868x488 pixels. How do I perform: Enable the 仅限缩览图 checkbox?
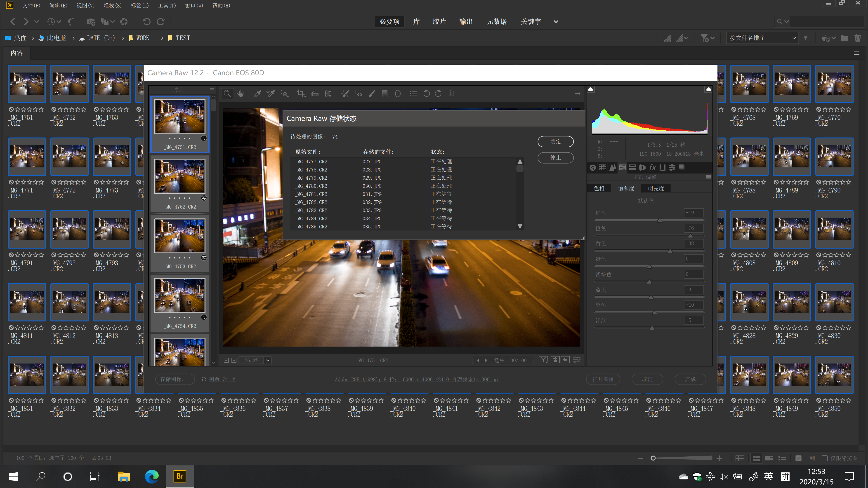click(825, 458)
